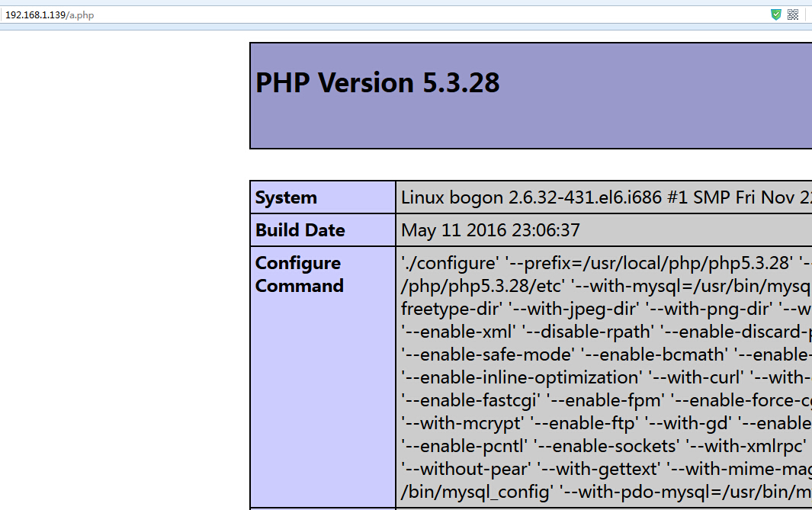Click the PHP Version 5.3.28 heading
The width and height of the screenshot is (812, 510).
(x=377, y=82)
